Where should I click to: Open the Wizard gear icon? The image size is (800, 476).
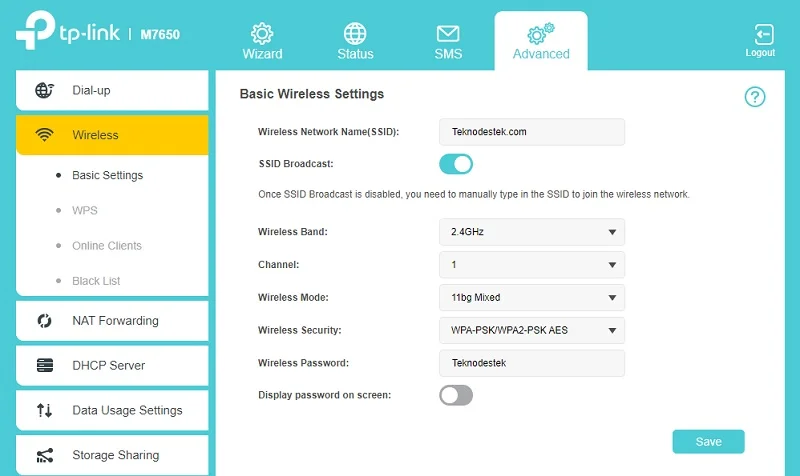coord(262,33)
